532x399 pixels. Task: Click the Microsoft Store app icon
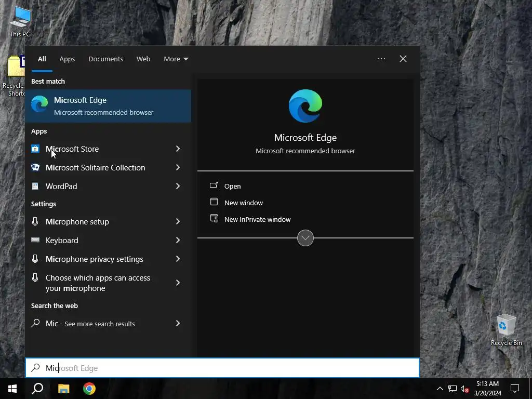[35, 149]
